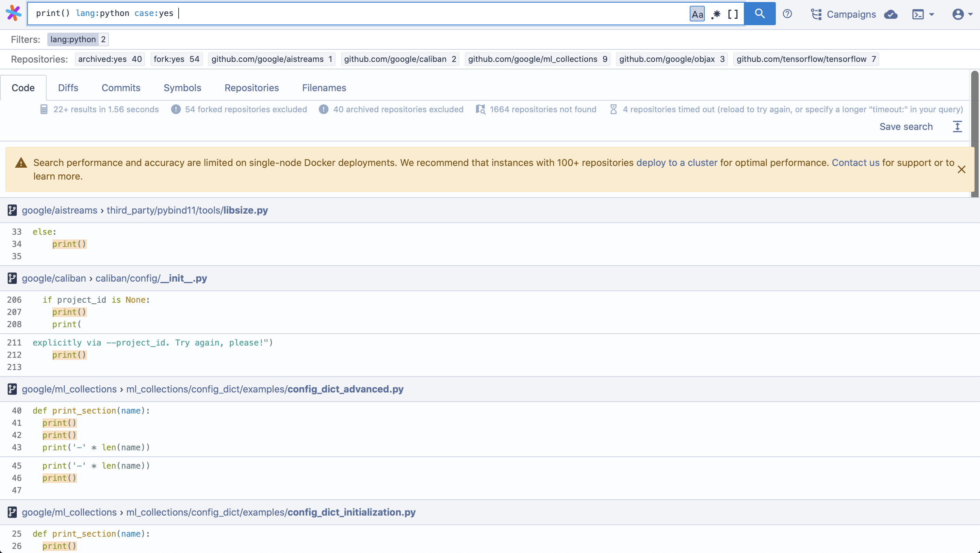Apply the fork:yes repository filter

[x=177, y=59]
